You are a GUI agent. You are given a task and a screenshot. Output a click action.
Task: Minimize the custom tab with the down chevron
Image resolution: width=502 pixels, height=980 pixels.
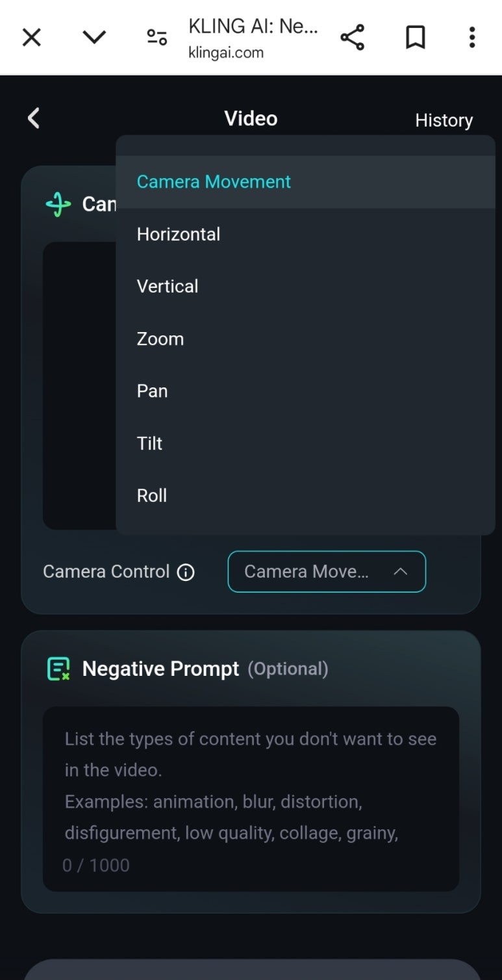(x=94, y=37)
